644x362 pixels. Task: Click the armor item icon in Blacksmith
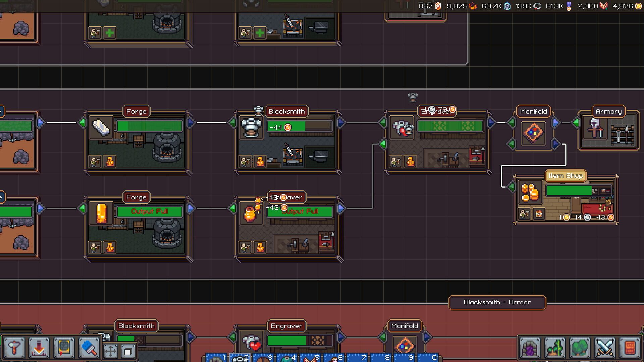point(251,128)
